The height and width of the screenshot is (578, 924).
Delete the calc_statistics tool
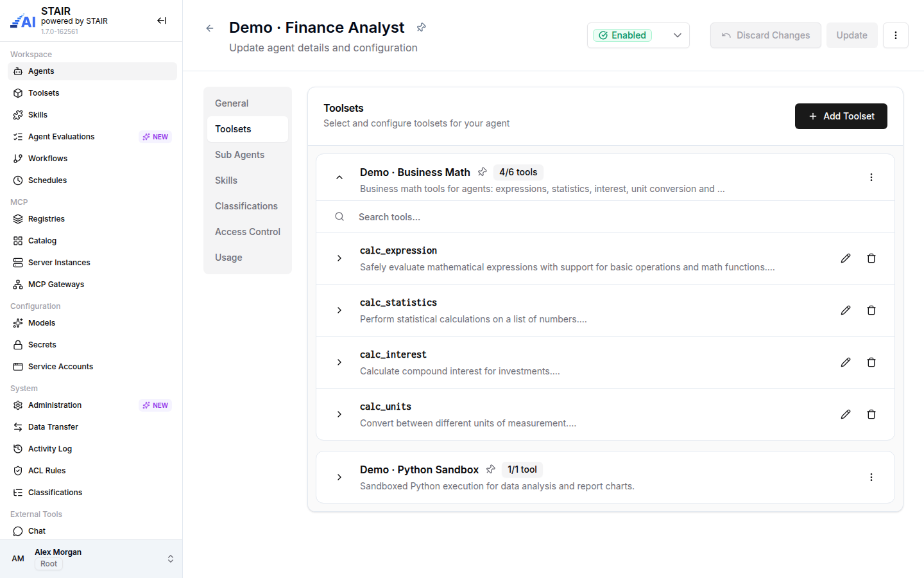tap(871, 310)
